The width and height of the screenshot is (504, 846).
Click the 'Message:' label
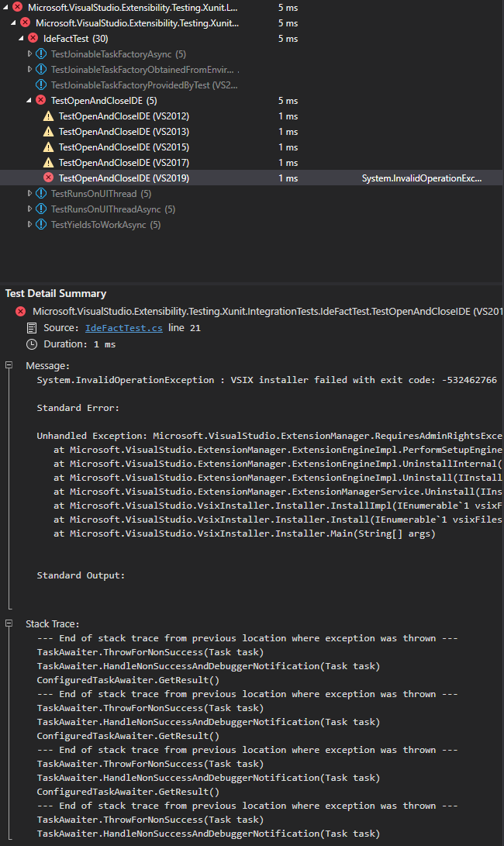click(47, 366)
